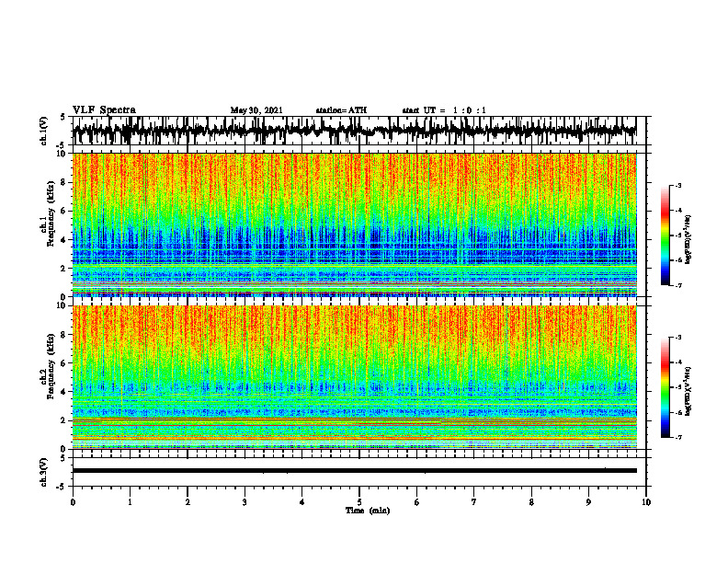Click the "8" tick on ch.2 frequency axis
This screenshot has width=728, height=563.
pyautogui.click(x=63, y=335)
